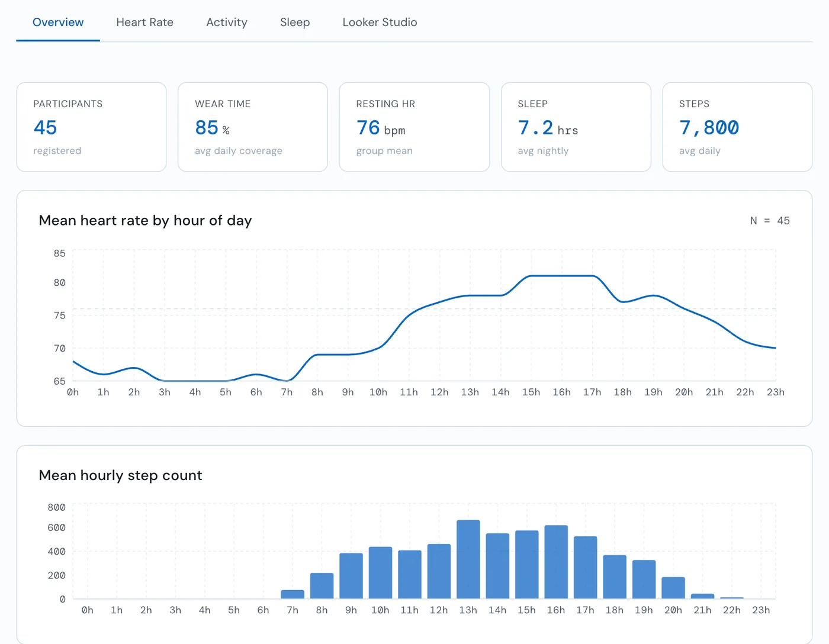The width and height of the screenshot is (829, 644).
Task: Click the 15h bar in the step count chart
Action: [526, 565]
